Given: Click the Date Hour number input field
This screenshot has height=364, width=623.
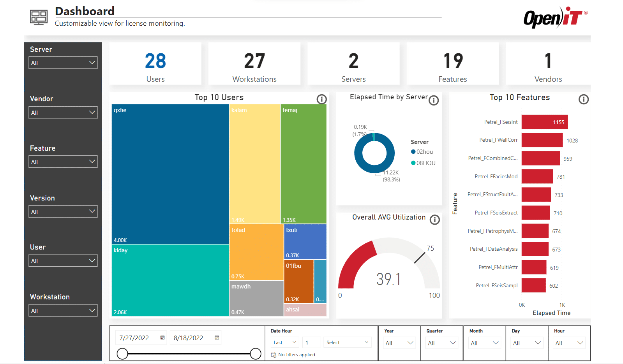Looking at the screenshot, I should [312, 343].
